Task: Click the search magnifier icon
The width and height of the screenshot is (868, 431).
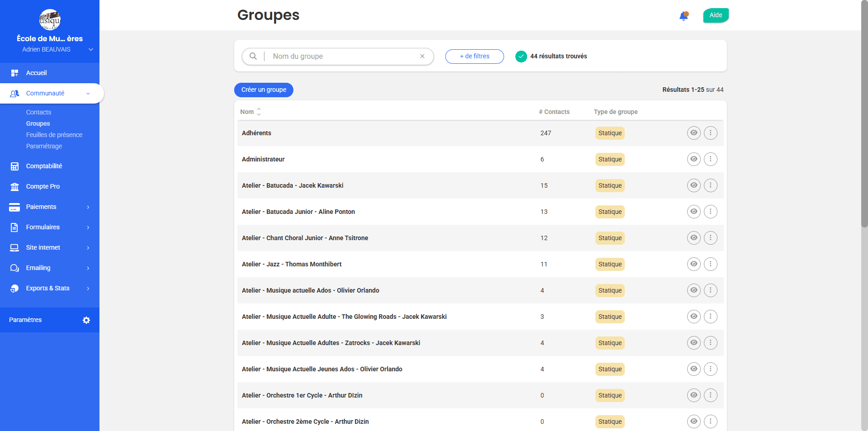Action: [x=253, y=56]
